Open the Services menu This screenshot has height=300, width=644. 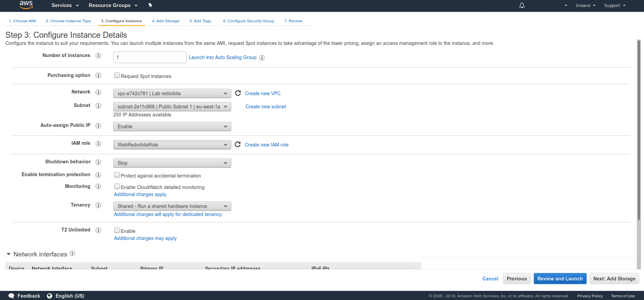65,5
